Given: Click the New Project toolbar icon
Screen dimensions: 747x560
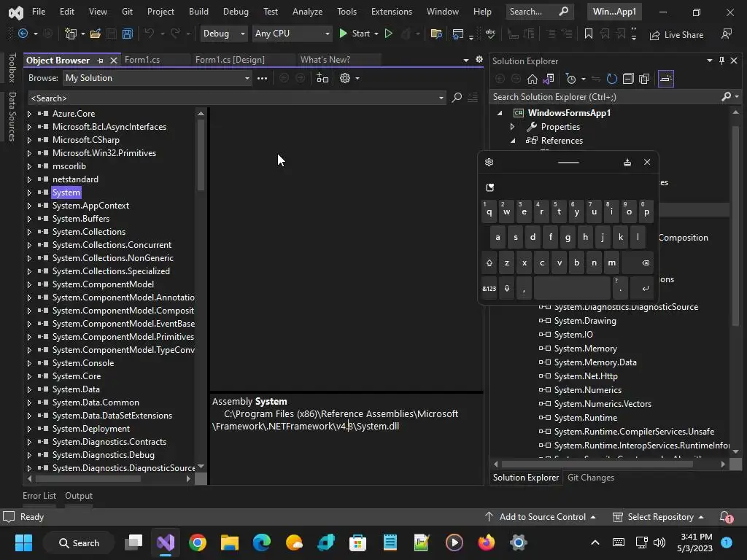Looking at the screenshot, I should pos(71,34).
